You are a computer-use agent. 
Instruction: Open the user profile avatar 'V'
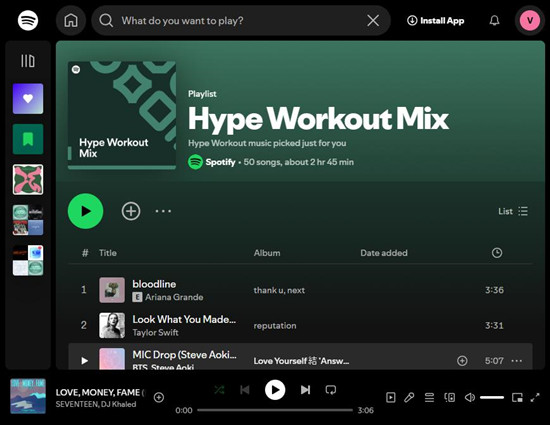[x=530, y=21]
